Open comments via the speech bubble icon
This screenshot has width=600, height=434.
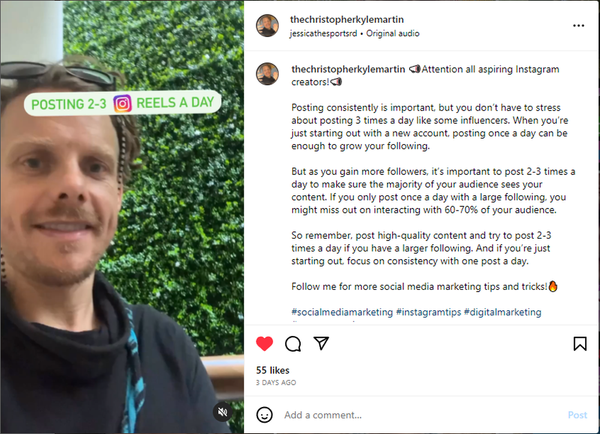point(293,344)
